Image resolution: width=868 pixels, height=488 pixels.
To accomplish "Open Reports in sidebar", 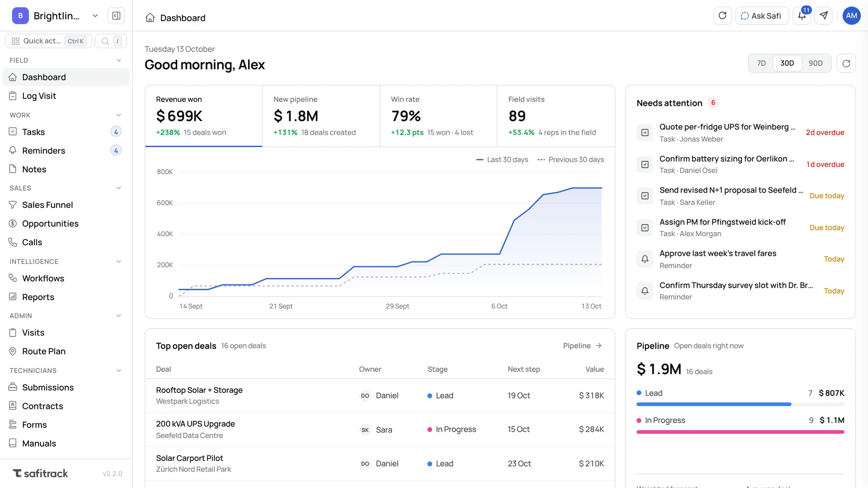I will [66, 297].
